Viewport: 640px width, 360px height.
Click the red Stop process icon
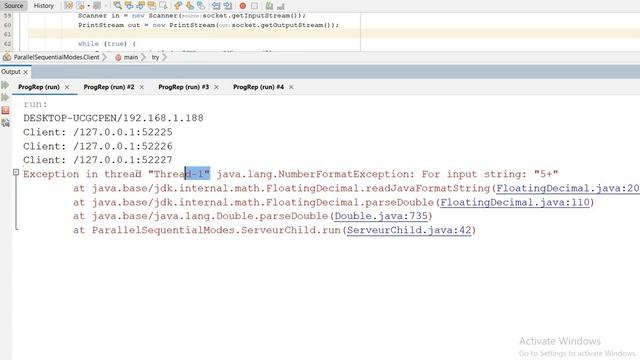pos(5,110)
